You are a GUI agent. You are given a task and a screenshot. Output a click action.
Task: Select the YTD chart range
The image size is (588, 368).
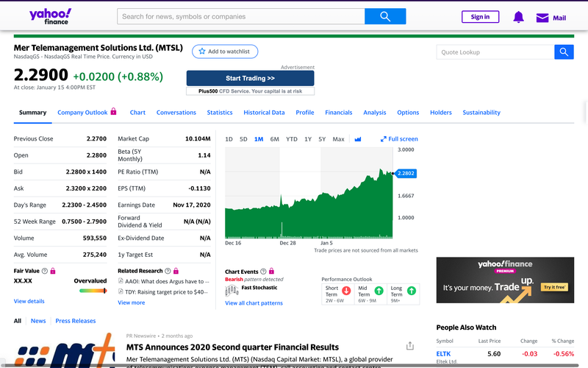coord(292,139)
